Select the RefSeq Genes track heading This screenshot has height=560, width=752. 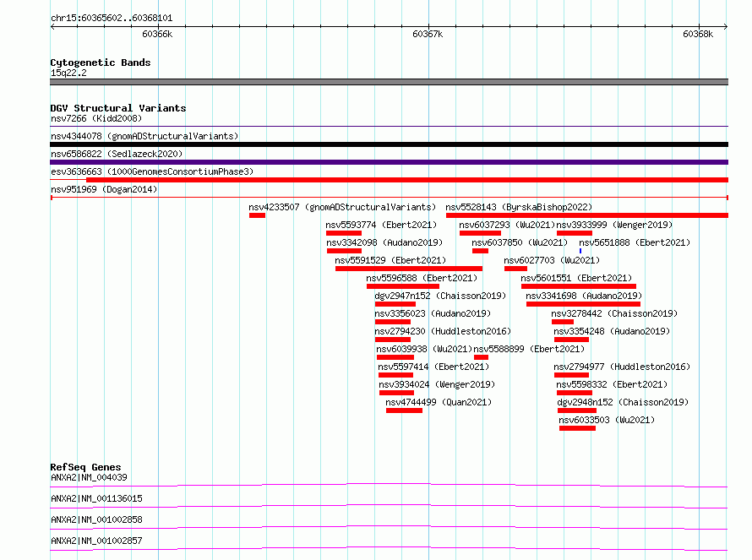coord(86,467)
